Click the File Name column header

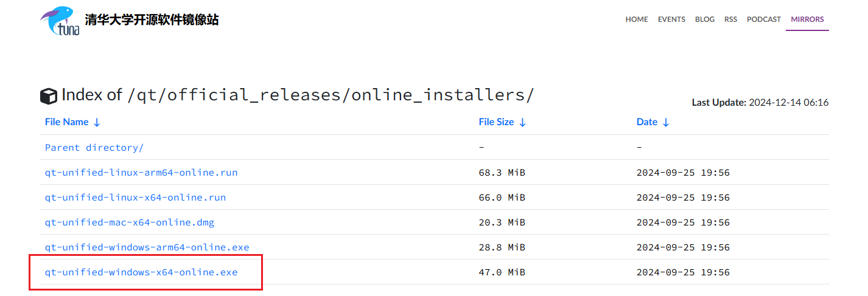pyautogui.click(x=67, y=122)
